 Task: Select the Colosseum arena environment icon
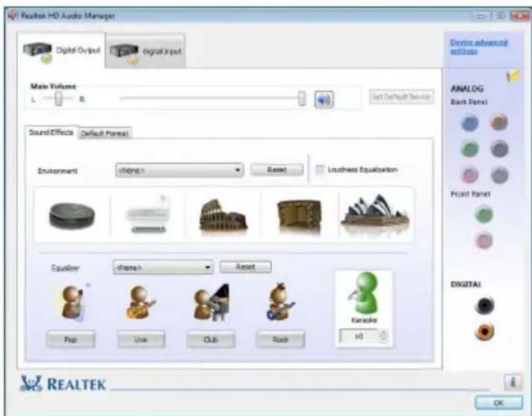223,215
